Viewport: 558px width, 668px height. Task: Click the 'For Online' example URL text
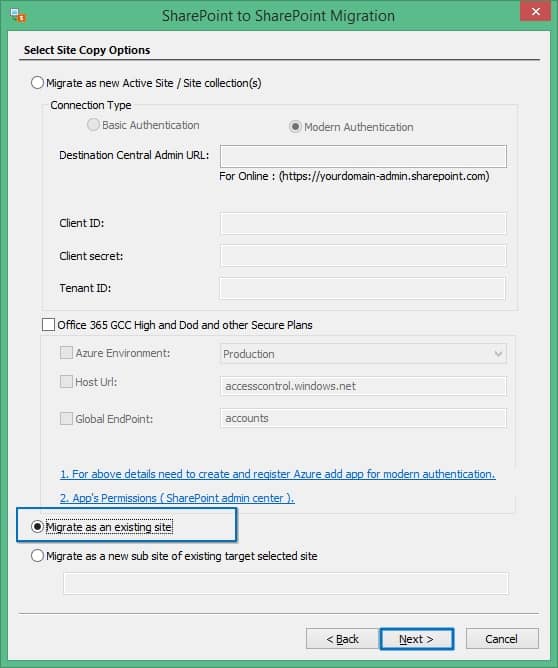354,176
